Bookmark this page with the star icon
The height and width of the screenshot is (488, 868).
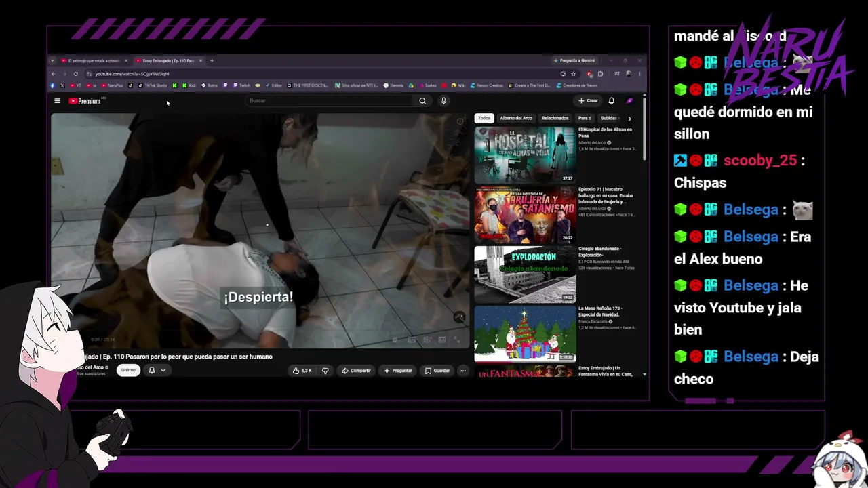coord(573,74)
